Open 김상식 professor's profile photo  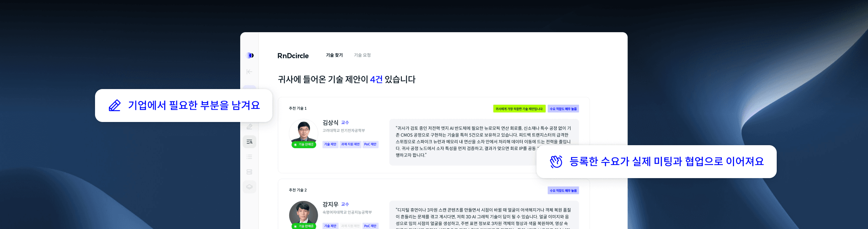303,132
